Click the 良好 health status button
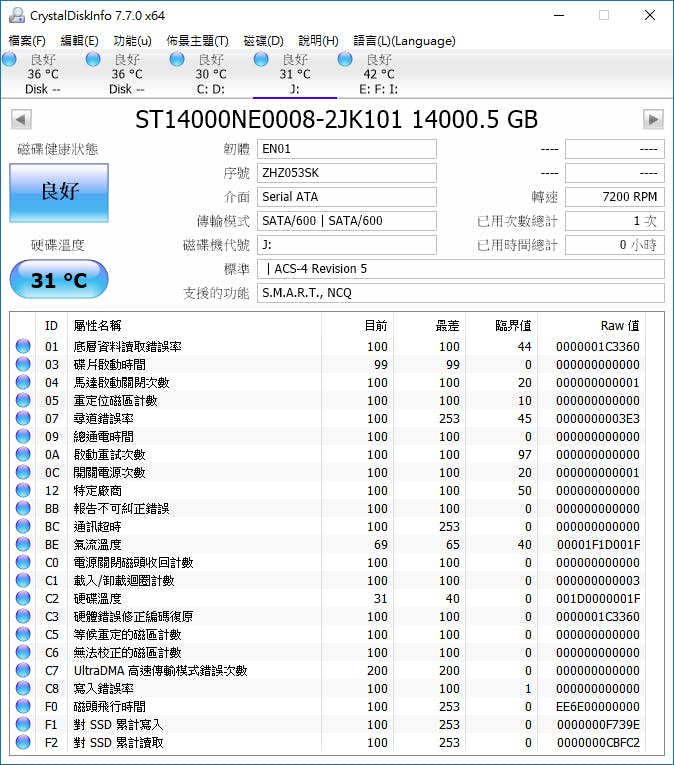The image size is (674, 765). click(59, 192)
